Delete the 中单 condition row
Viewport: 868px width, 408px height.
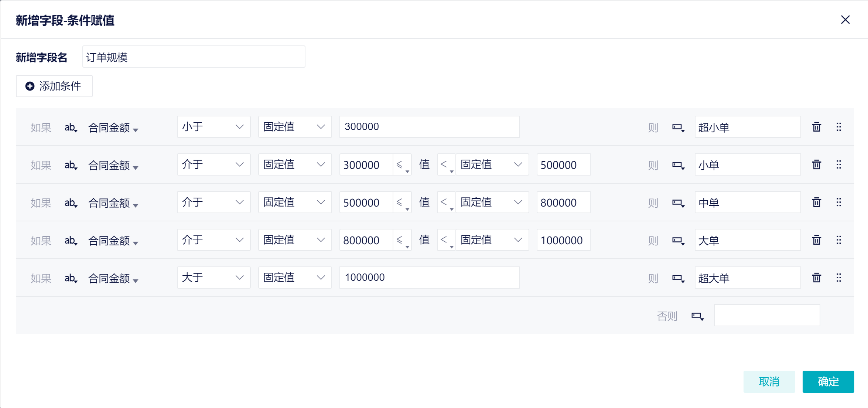pos(816,203)
